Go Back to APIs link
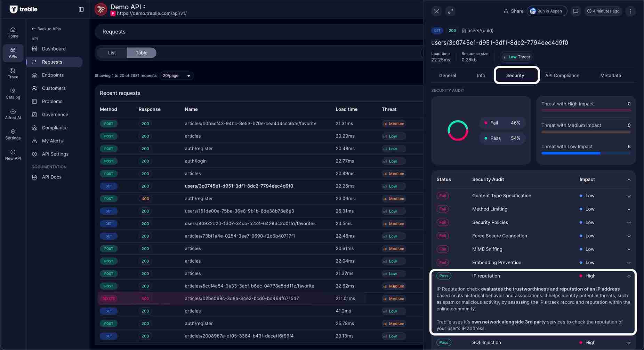This screenshot has width=644, height=350. point(46,29)
